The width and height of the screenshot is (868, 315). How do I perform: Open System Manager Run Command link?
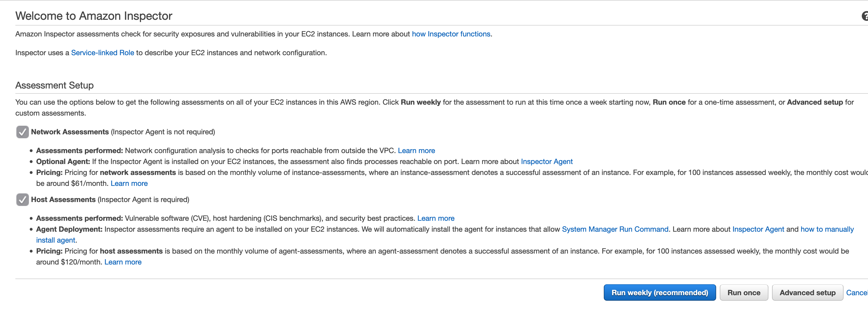pos(615,229)
